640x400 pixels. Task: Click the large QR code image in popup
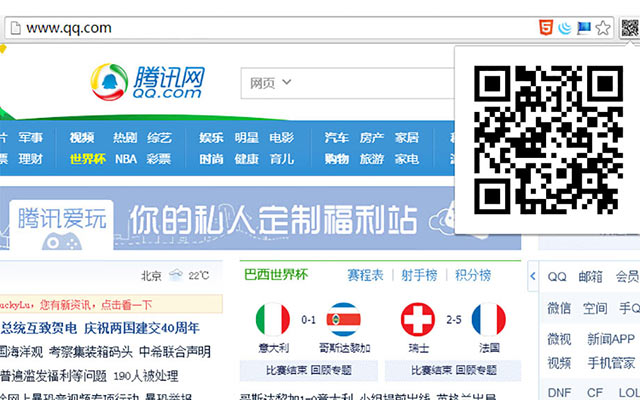(x=548, y=140)
